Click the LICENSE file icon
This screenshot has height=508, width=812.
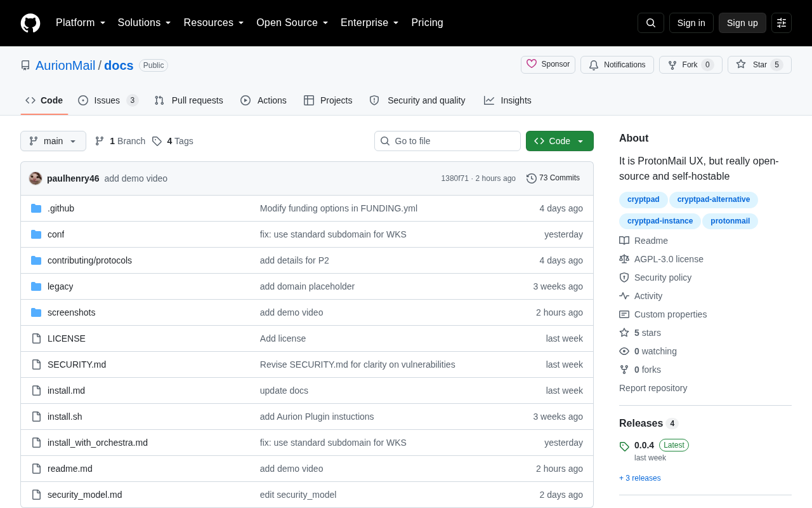coord(36,338)
